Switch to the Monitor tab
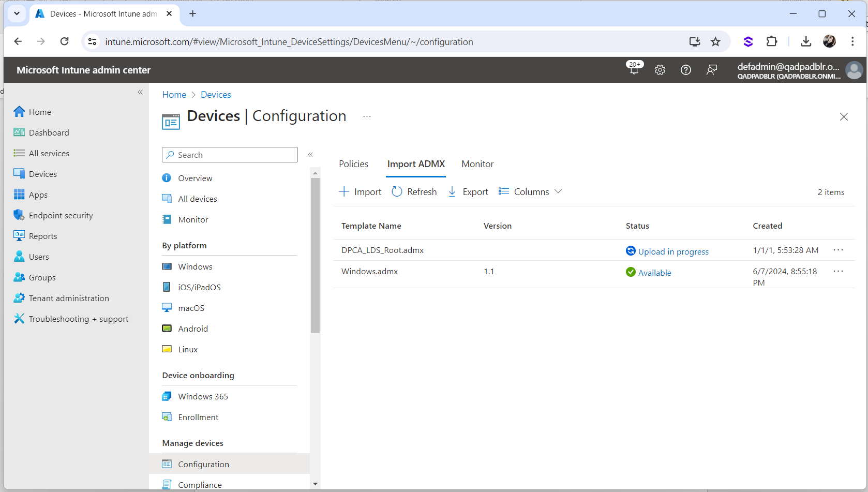This screenshot has width=868, height=492. coord(477,164)
